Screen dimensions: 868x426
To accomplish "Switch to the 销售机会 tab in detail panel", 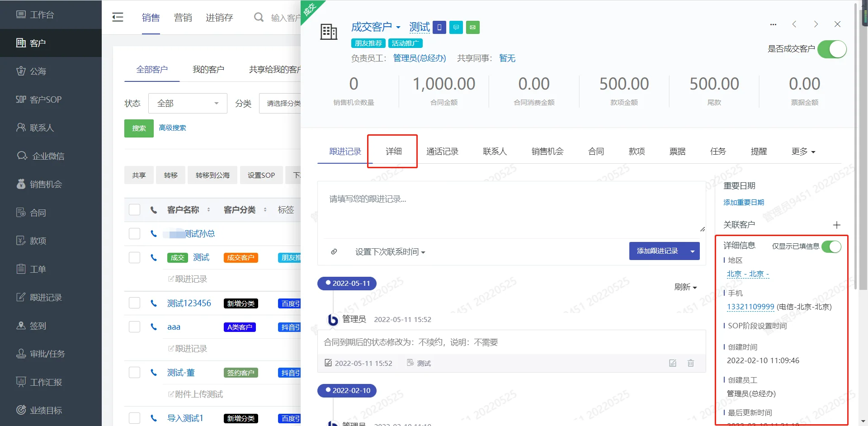I will (547, 151).
